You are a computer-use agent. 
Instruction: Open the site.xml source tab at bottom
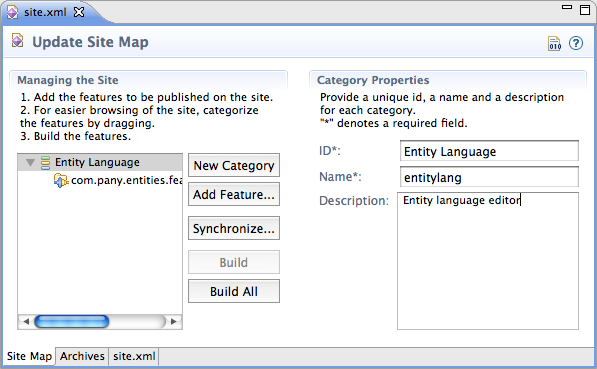point(134,356)
